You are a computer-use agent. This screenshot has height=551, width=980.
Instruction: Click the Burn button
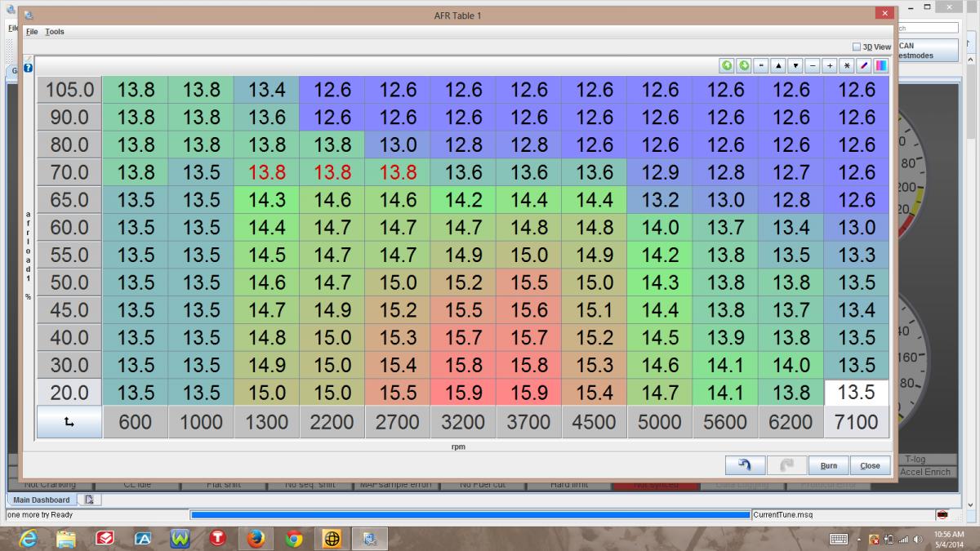tap(828, 465)
